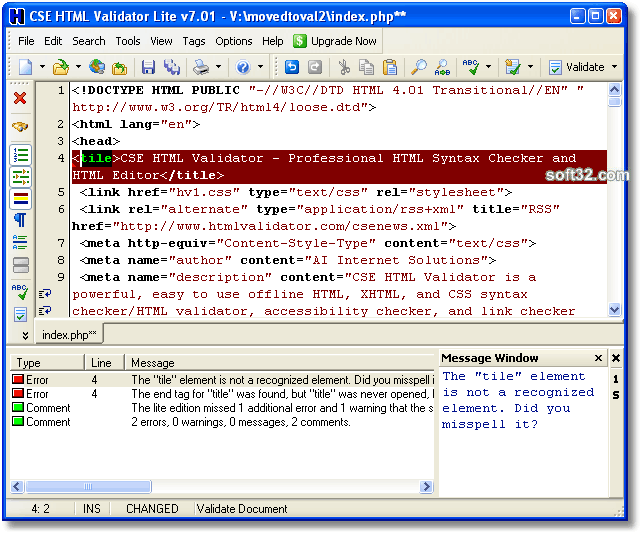Open the Tags menu
642x535 pixels.
pyautogui.click(x=194, y=41)
